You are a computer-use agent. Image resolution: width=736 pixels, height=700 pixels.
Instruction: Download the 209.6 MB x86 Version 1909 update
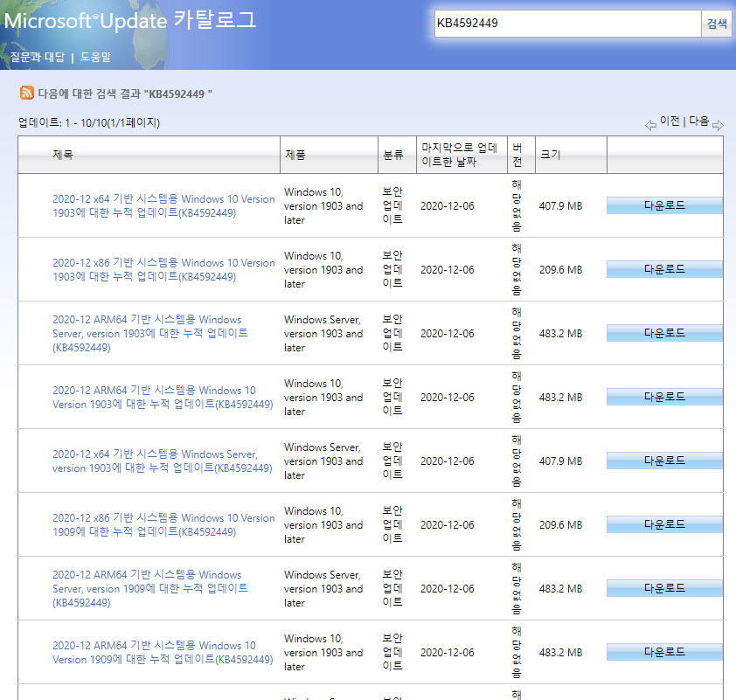[x=664, y=524]
